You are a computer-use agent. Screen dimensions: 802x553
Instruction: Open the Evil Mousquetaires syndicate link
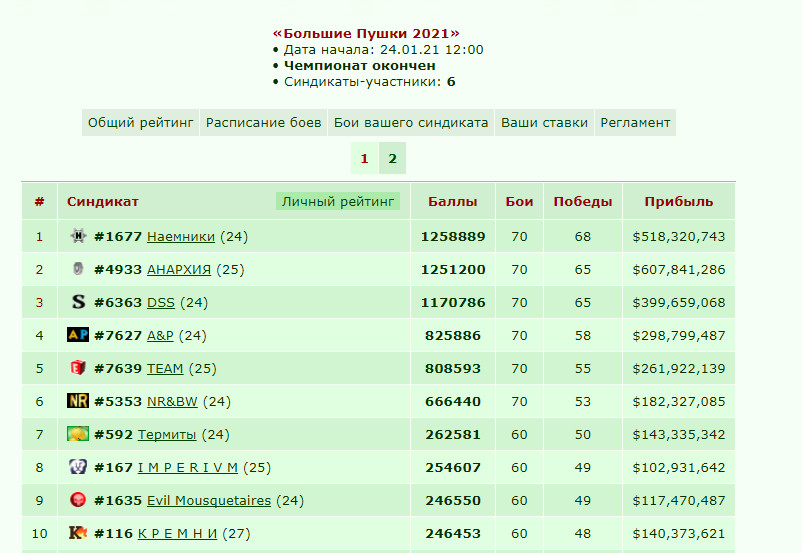(x=209, y=500)
